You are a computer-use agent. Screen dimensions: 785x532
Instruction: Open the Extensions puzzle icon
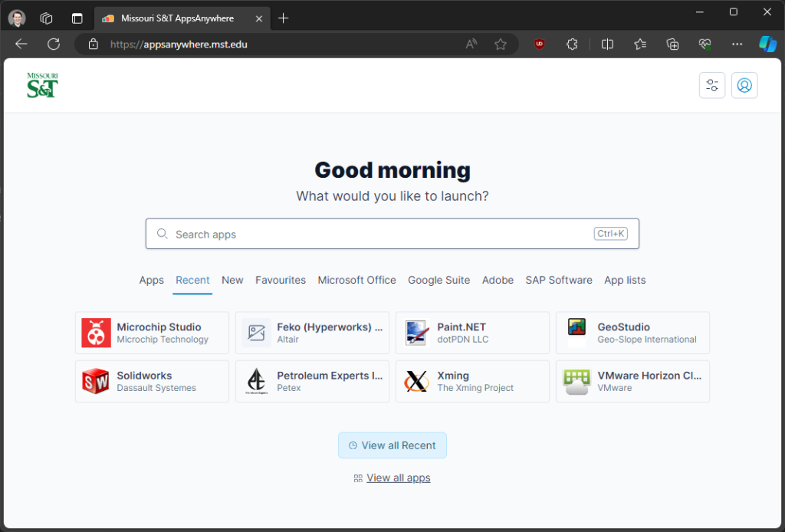(x=572, y=44)
